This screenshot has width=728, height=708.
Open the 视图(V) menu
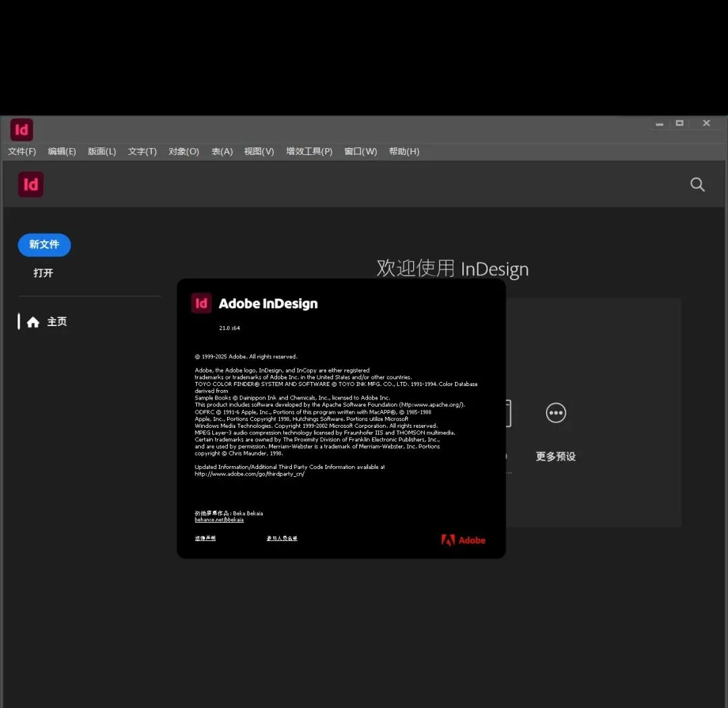(x=259, y=152)
